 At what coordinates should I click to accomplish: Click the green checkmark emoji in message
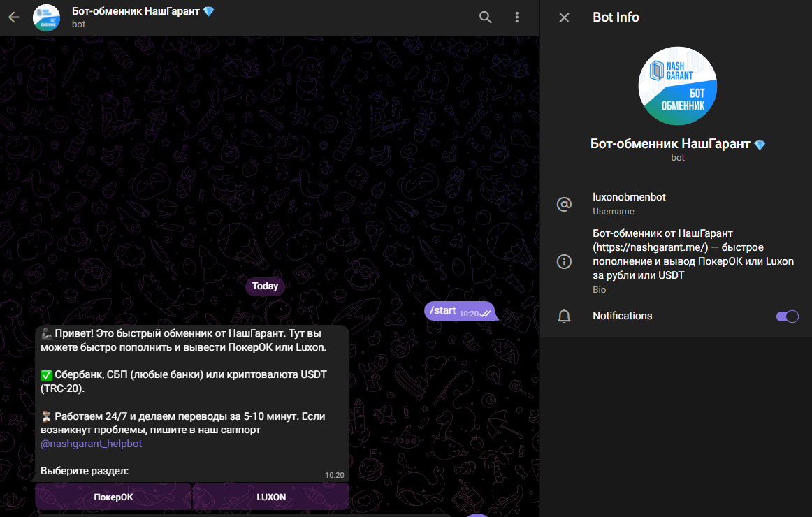[x=47, y=374]
